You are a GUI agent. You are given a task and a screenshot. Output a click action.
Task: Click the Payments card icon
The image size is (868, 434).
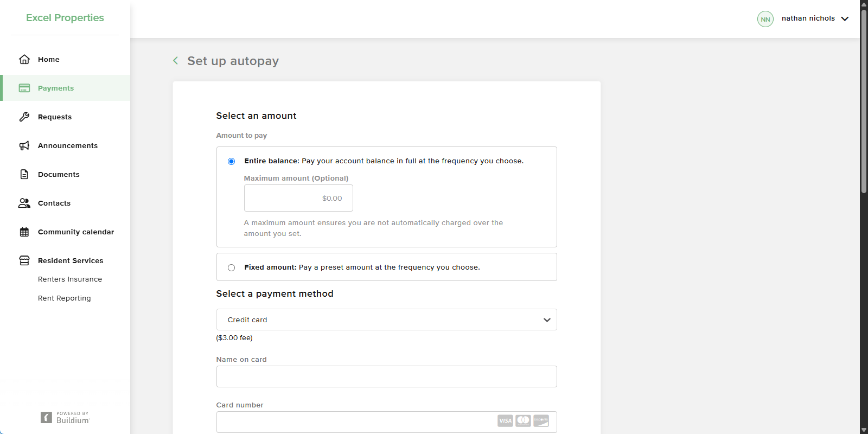click(x=24, y=88)
